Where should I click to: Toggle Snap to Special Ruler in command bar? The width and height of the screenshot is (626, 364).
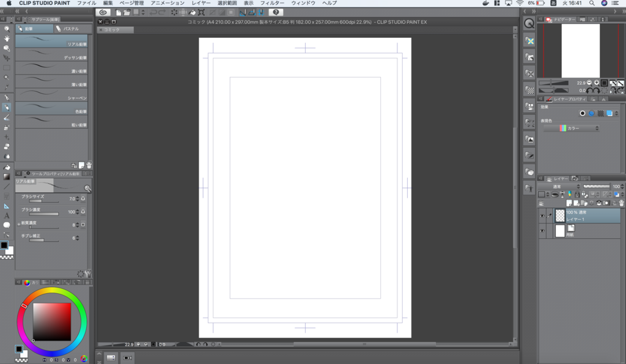(x=252, y=12)
